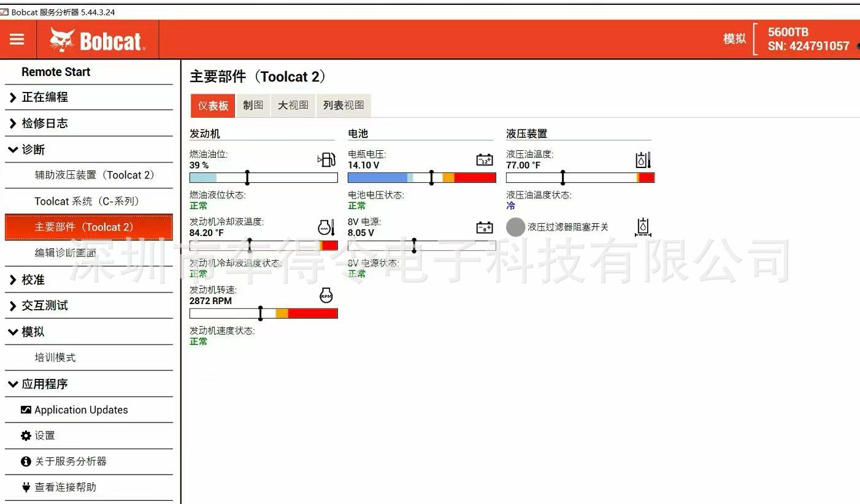Image resolution: width=860 pixels, height=504 pixels.
Task: Click the engine RPM icon
Action: pyautogui.click(x=326, y=295)
